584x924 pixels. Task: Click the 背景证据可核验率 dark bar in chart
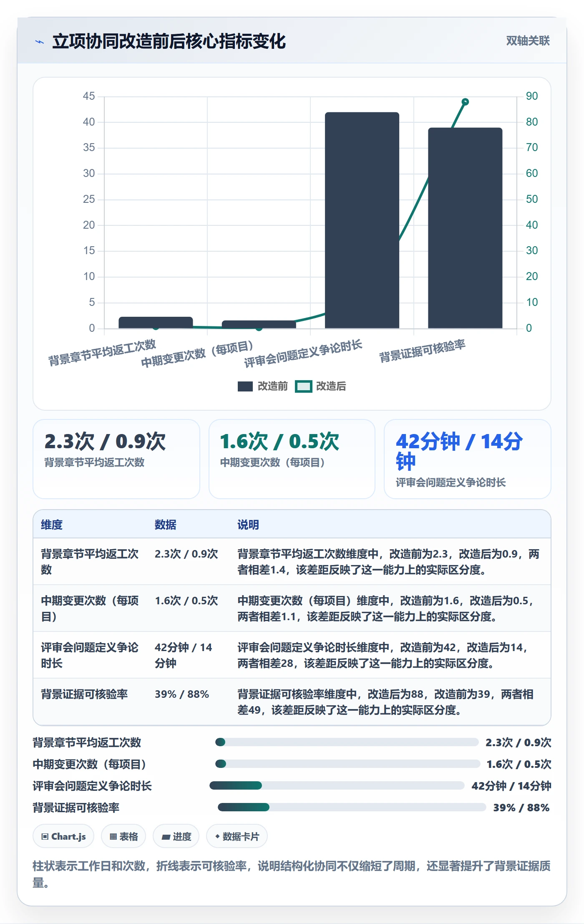[465, 228]
